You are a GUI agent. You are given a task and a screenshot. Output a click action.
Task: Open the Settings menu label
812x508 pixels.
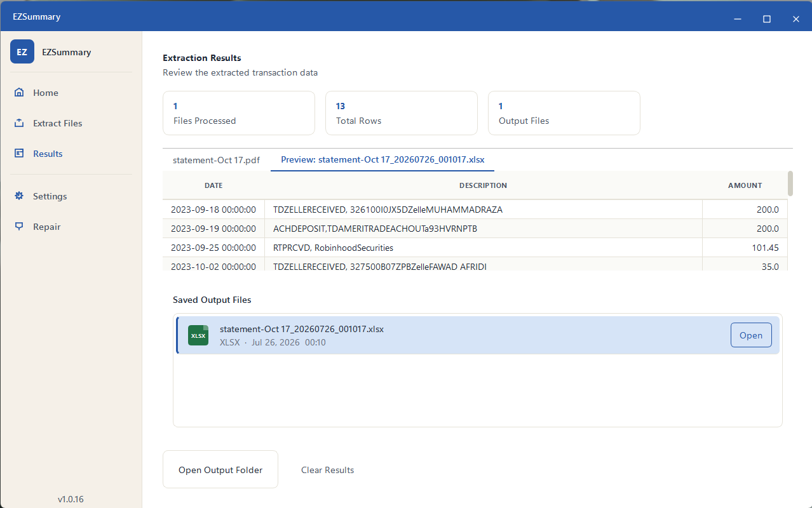tap(50, 196)
